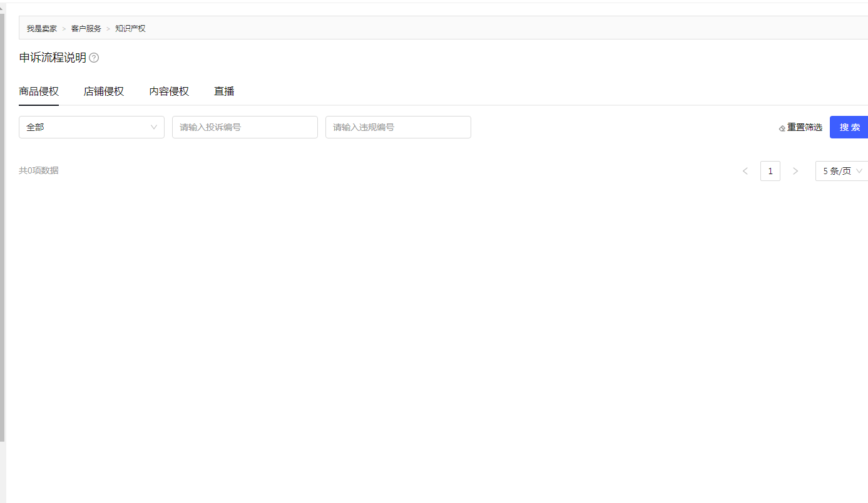Focus the 请输入投诉编号 input field
The image size is (868, 503).
pos(245,127)
